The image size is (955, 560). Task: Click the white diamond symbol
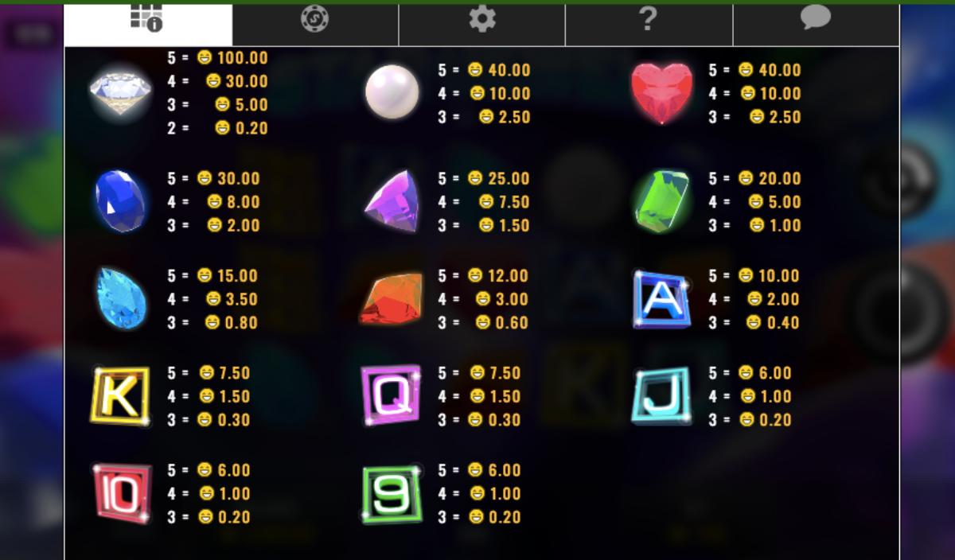pyautogui.click(x=120, y=92)
